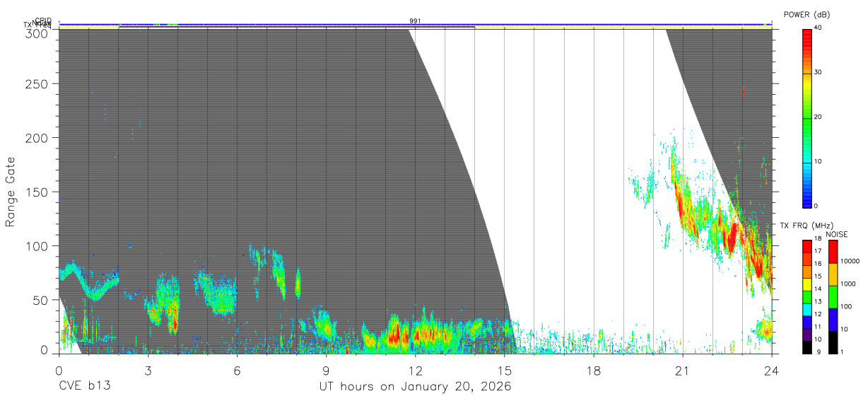Click the POWER (dB) colorbar title
Screen dimensions: 868x401
click(807, 14)
